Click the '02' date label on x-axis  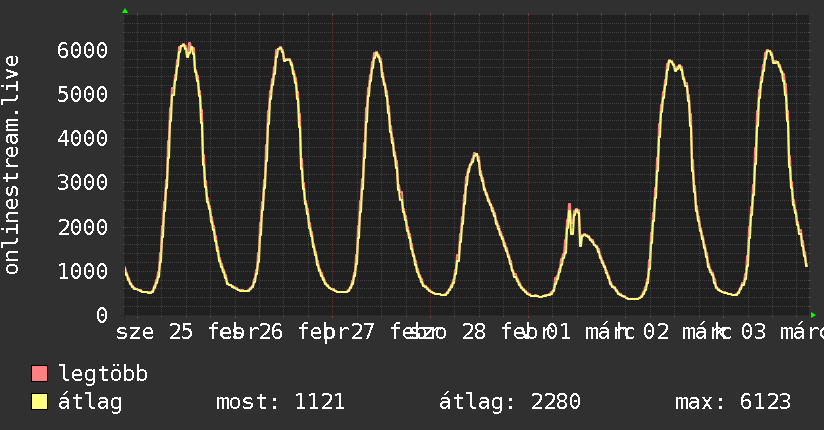[656, 332]
